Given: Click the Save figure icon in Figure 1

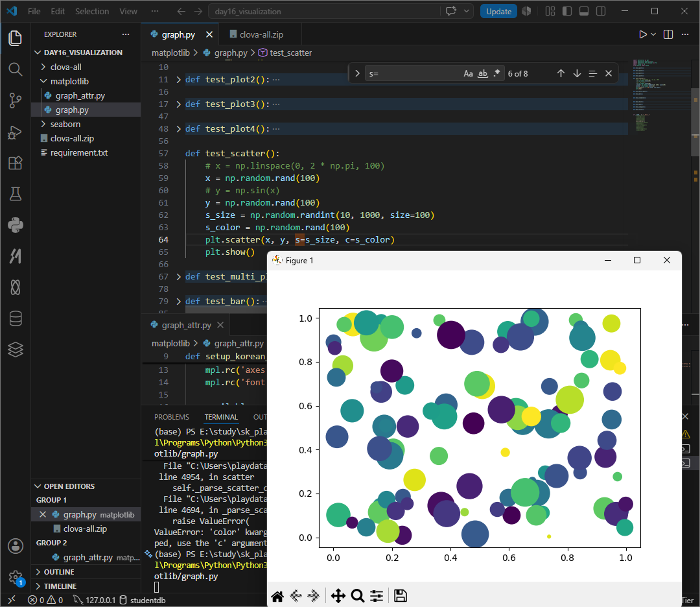Looking at the screenshot, I should click(x=400, y=596).
